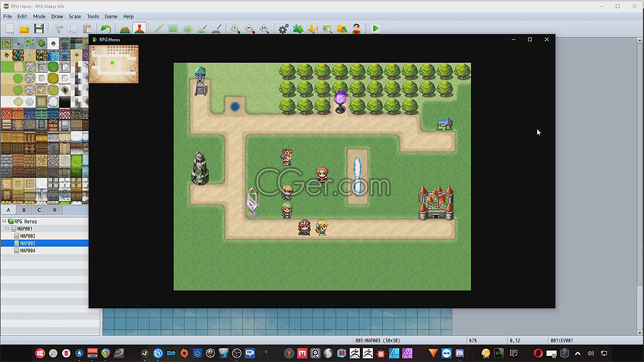Viewport: 644px width, 362px height.
Task: Open the Edit menu
Action: coord(22,16)
